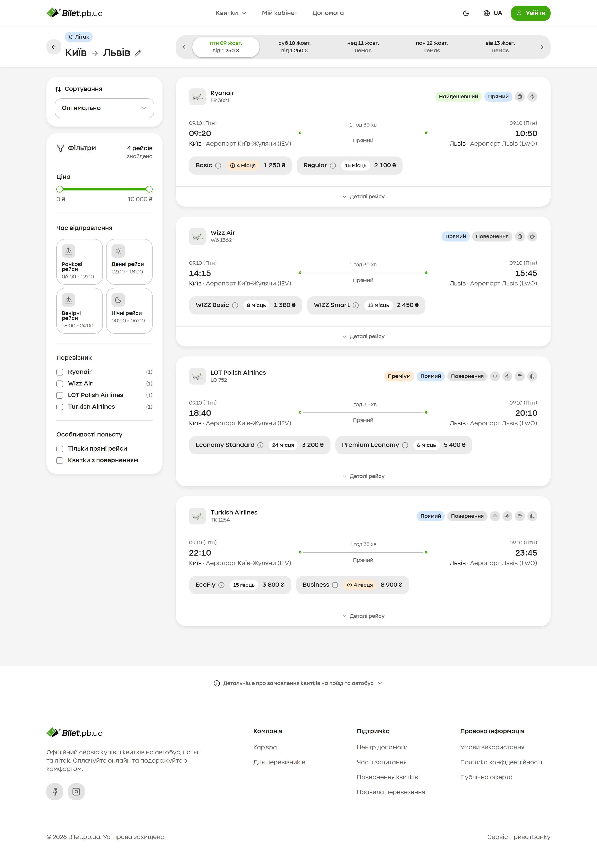
Task: Click the Увійти login button
Action: pyautogui.click(x=530, y=13)
